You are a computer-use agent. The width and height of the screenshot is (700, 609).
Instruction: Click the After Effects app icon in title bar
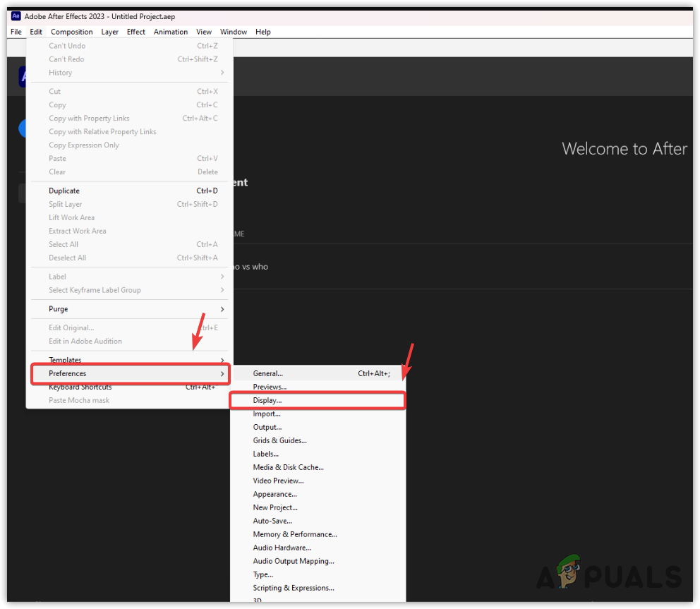tap(16, 16)
